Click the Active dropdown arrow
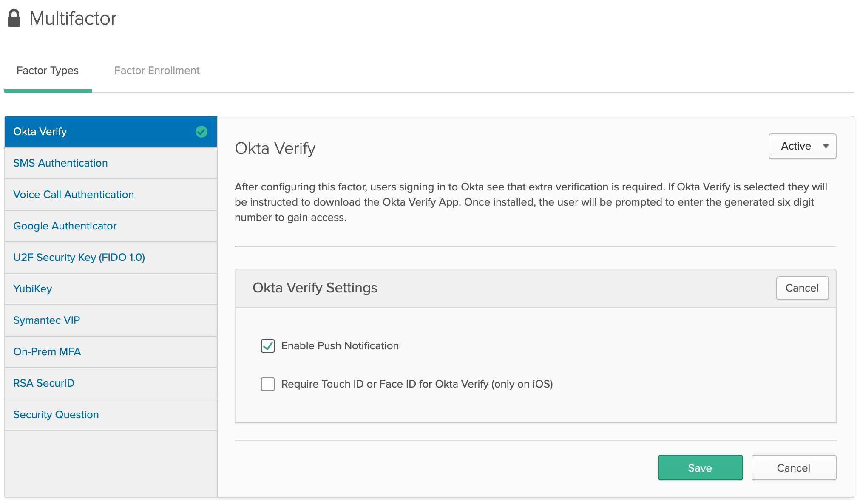The width and height of the screenshot is (857, 504). 826,146
